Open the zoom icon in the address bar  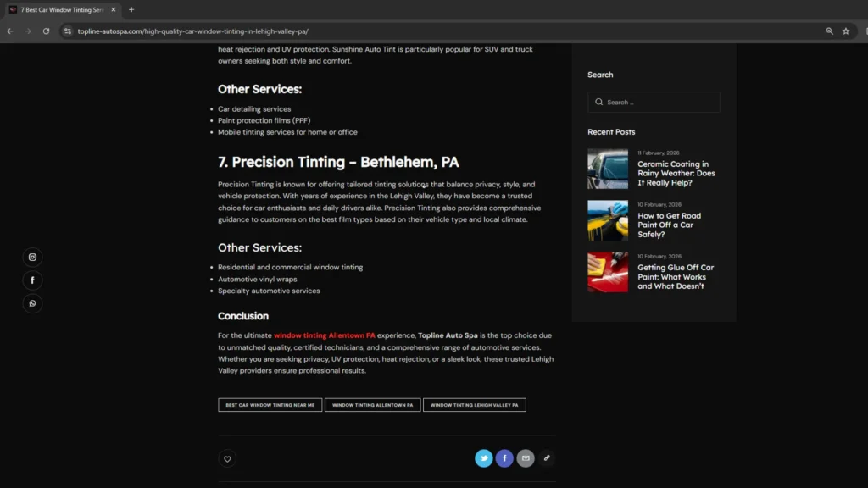tap(828, 30)
